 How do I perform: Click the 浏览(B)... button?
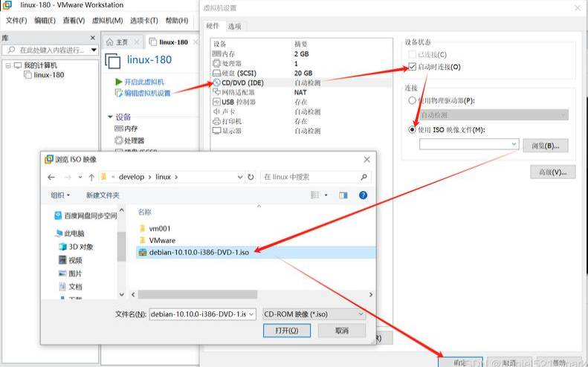click(545, 146)
